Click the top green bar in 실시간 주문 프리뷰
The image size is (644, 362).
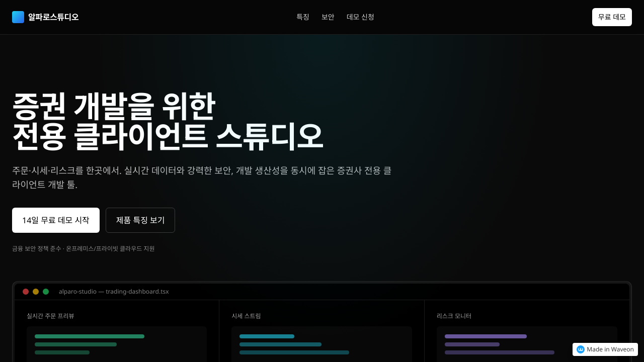coord(90,336)
